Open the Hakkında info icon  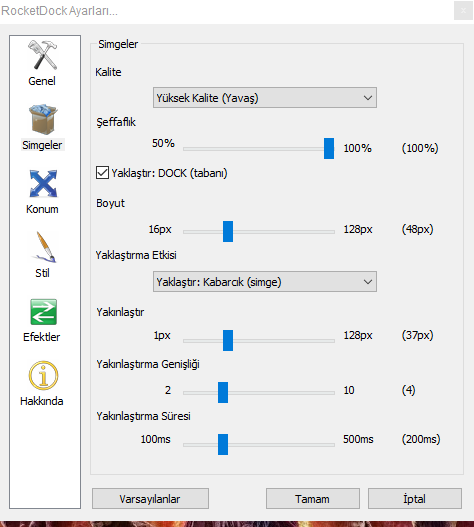[x=43, y=375]
